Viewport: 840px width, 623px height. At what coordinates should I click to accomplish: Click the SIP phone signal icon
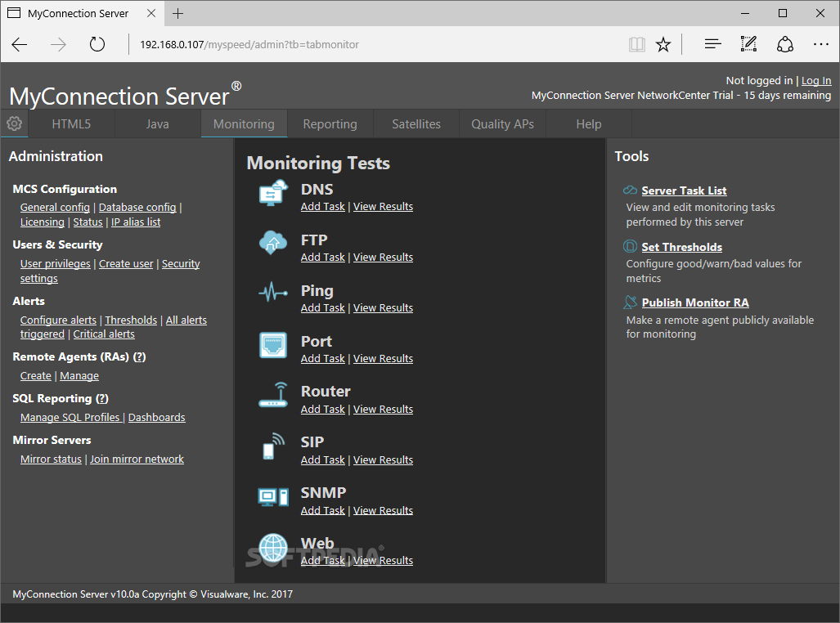pos(273,446)
